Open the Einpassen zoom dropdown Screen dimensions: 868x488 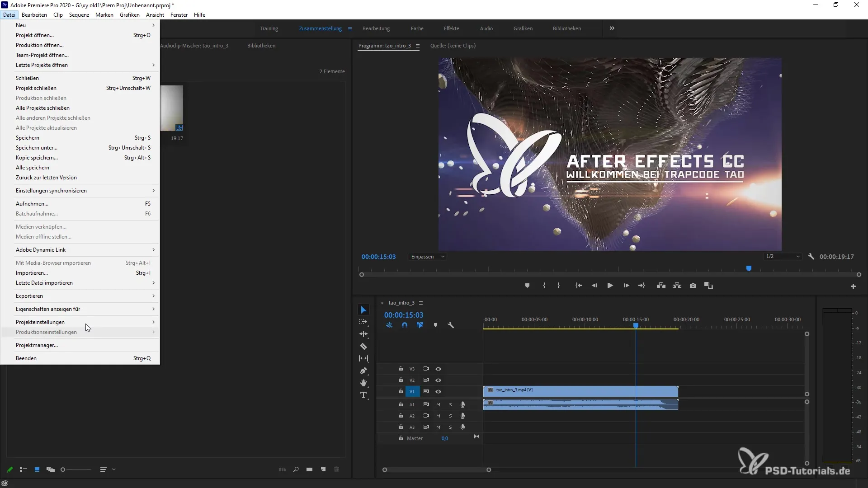[x=427, y=257]
